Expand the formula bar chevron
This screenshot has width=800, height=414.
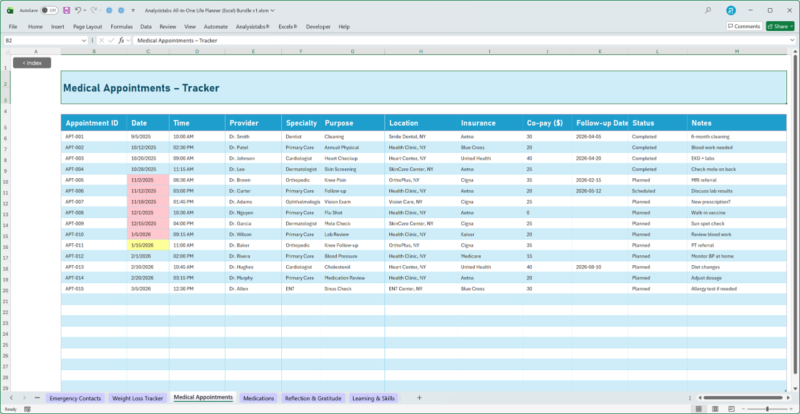click(x=791, y=41)
